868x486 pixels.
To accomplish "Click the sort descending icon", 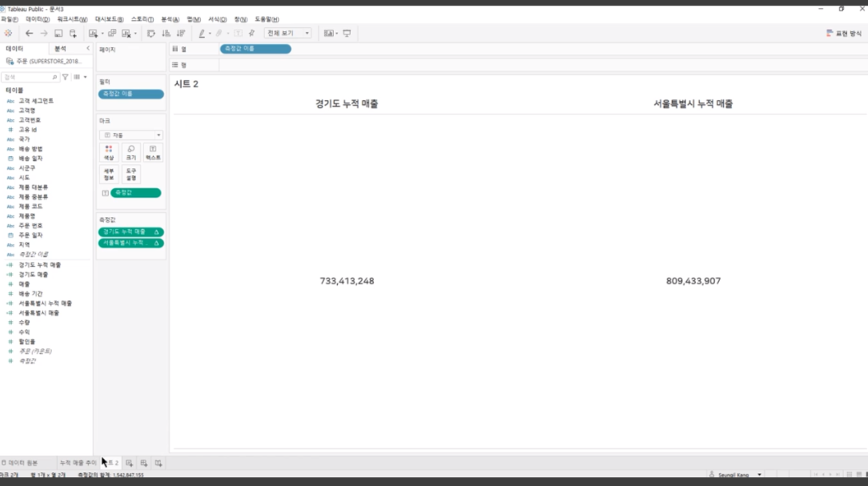I will 180,33.
